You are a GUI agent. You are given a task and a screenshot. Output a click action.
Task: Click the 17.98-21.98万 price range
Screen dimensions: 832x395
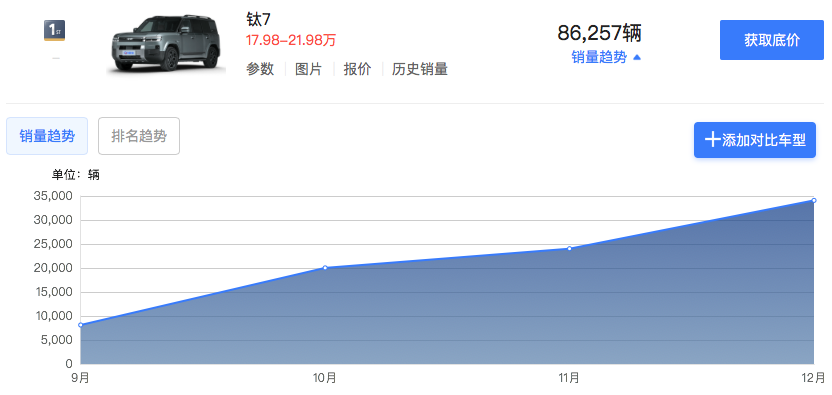coord(291,40)
